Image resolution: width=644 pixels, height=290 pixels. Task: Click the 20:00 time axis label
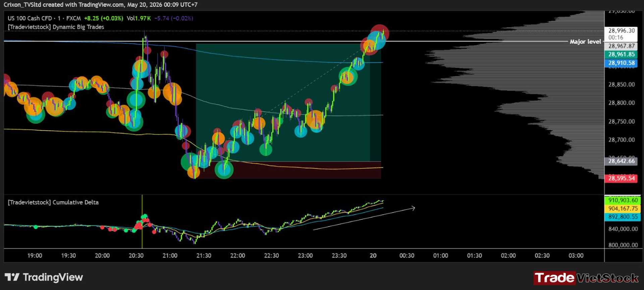[x=102, y=256]
